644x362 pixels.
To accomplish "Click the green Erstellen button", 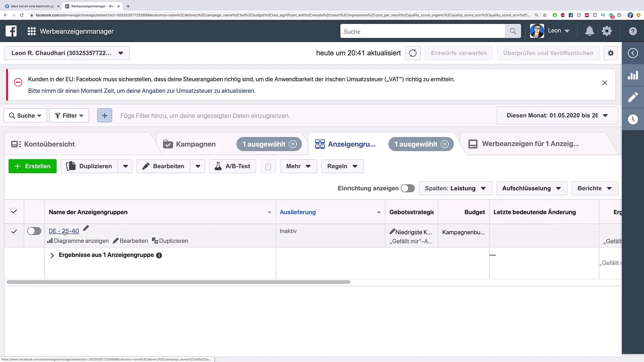I will point(33,166).
